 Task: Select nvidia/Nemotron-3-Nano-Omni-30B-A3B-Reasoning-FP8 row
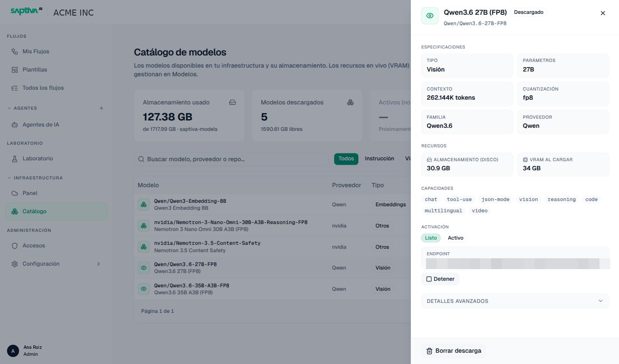click(x=272, y=226)
